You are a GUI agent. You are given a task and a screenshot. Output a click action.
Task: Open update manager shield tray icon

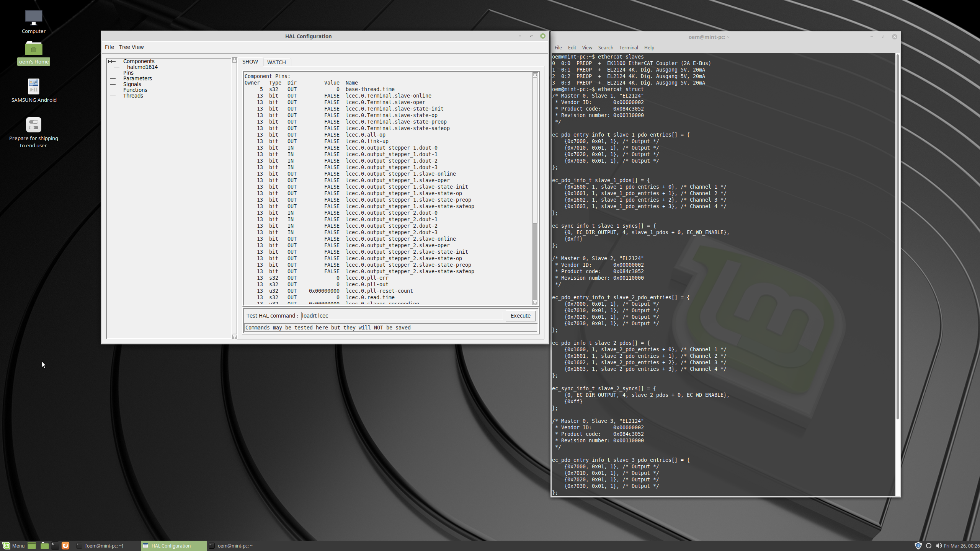coord(918,546)
